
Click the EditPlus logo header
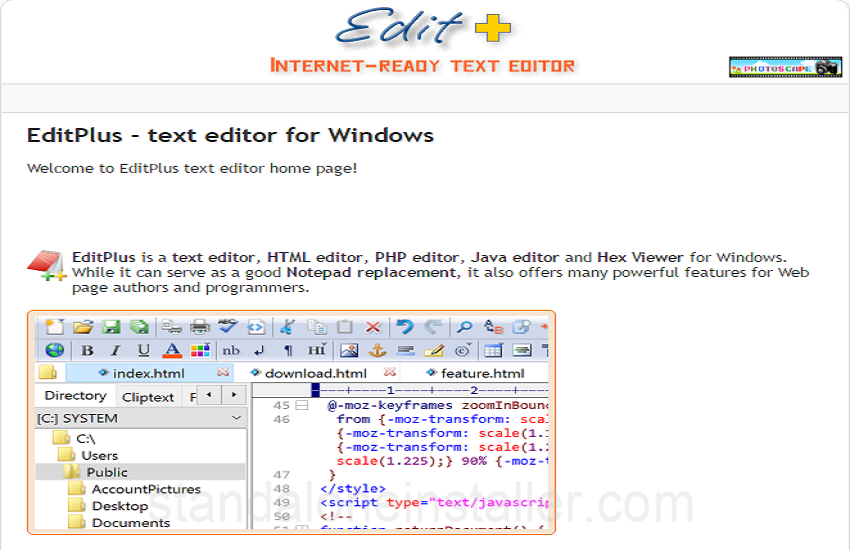click(423, 41)
